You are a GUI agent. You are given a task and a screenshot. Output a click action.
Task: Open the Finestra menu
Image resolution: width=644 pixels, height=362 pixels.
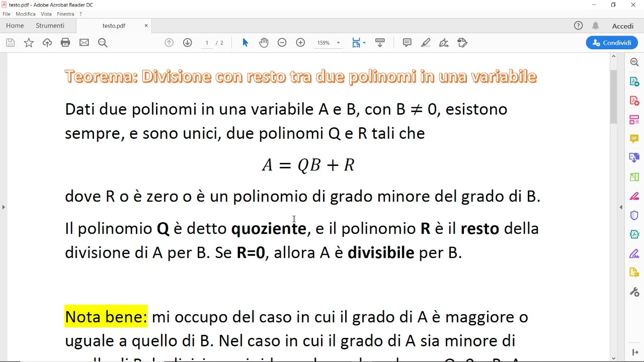(65, 14)
